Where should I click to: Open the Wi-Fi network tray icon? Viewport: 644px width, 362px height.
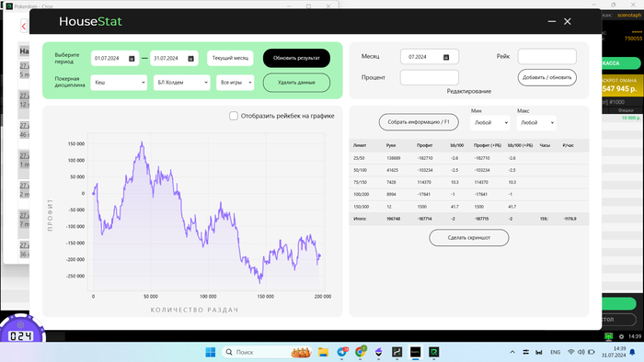pos(571,352)
